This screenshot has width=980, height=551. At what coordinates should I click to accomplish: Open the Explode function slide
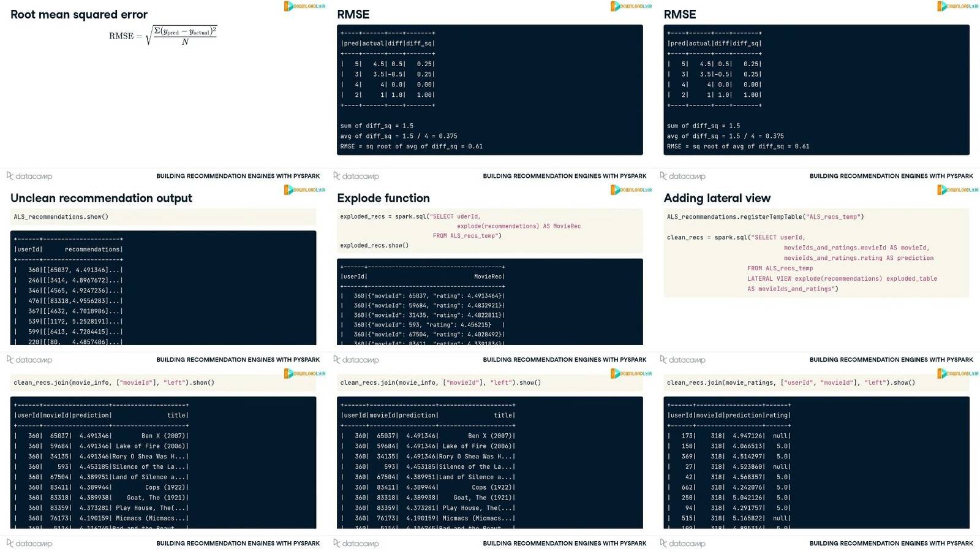[490, 276]
